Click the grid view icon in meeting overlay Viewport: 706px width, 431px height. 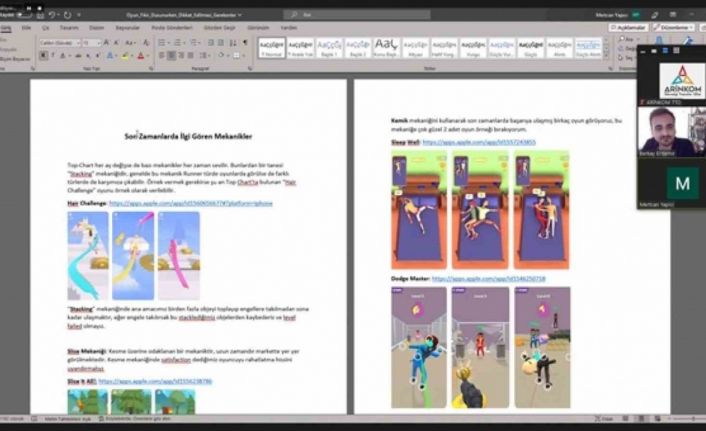pyautogui.click(x=676, y=51)
